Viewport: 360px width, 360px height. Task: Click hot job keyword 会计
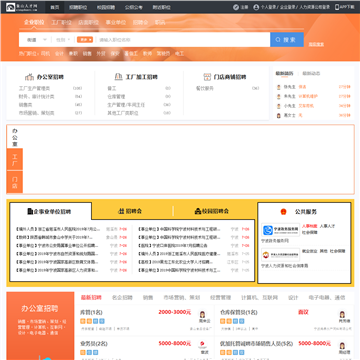59,53
